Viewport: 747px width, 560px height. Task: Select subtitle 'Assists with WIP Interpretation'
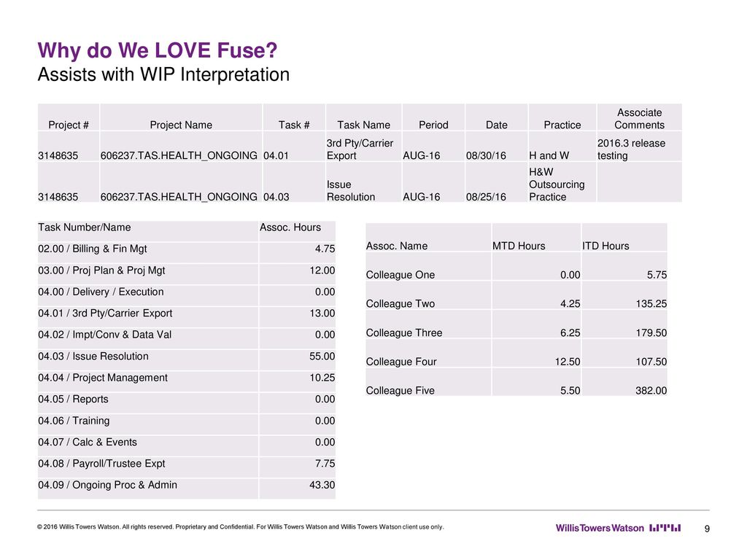pos(163,75)
